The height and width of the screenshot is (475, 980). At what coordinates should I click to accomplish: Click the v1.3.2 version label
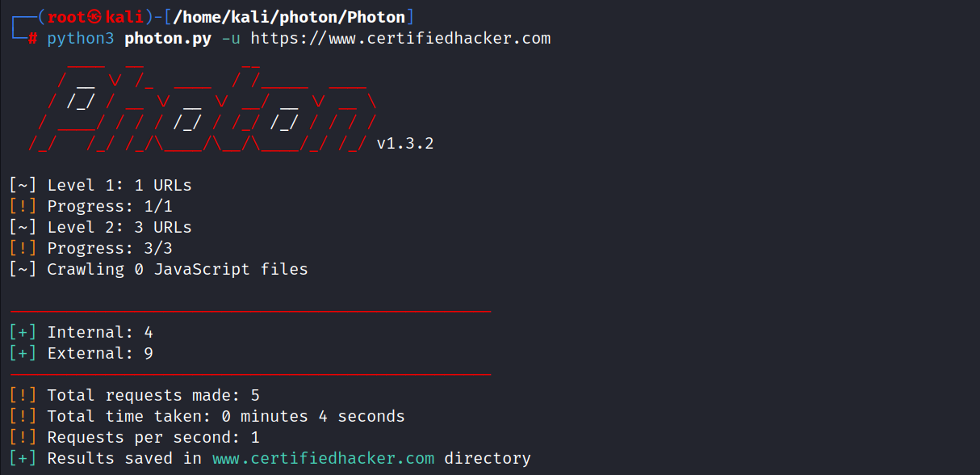click(x=405, y=144)
